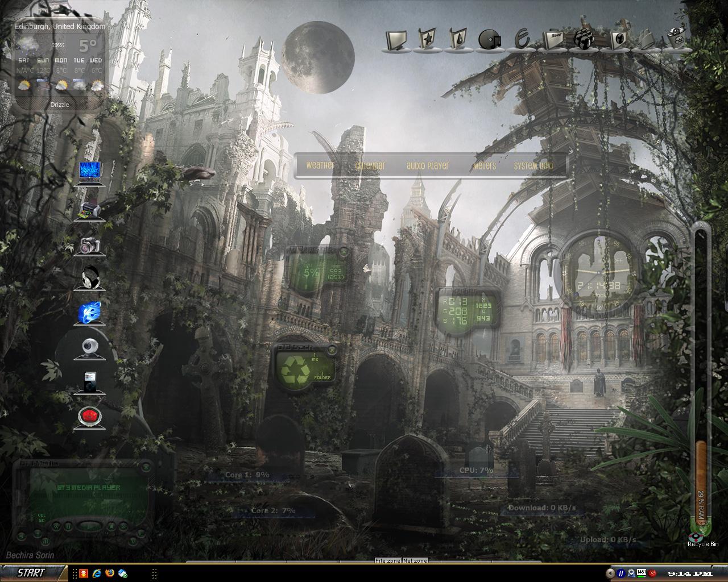Open the Weather tab in widget bar
This screenshot has width=728, height=582.
[320, 165]
